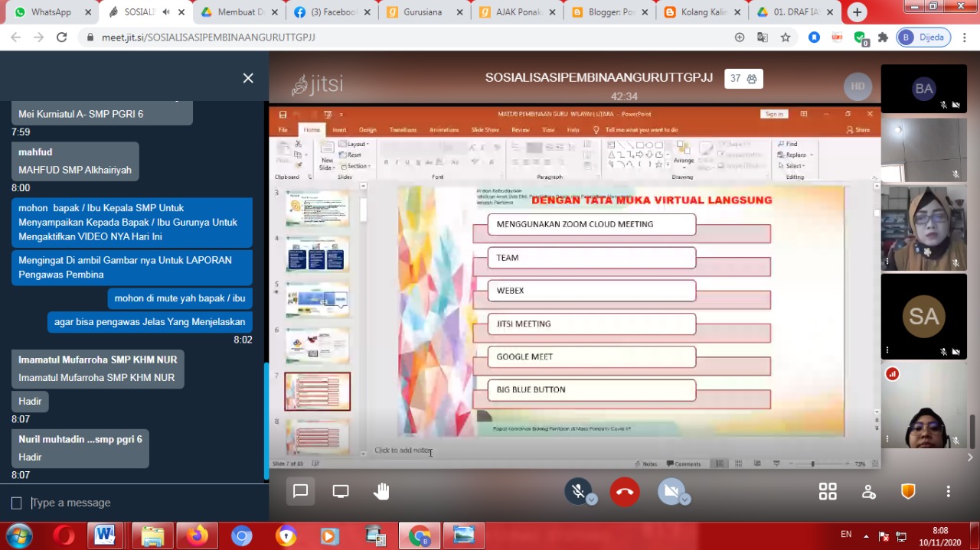Toggle the chat panel button in Jitsi toolbar
The height and width of the screenshot is (550, 980).
[x=301, y=492]
